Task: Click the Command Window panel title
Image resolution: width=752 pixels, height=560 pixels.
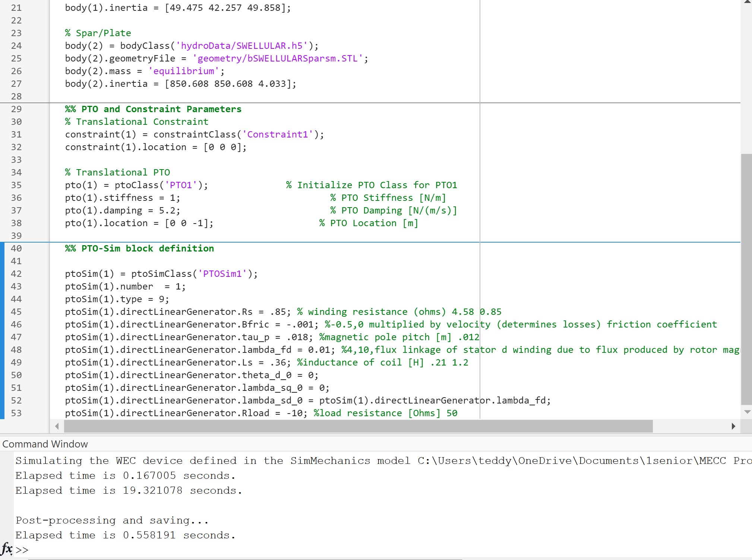Action: [x=45, y=444]
